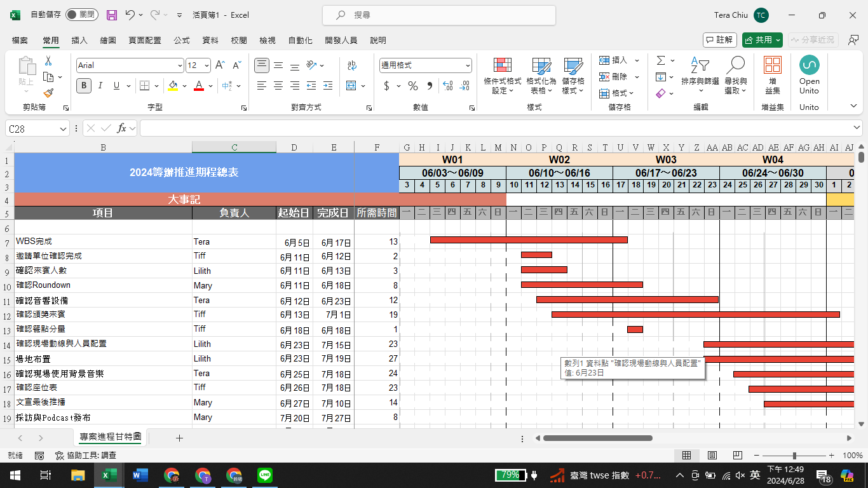The image size is (868, 488).
Task: Toggle Bold formatting button
Action: (84, 86)
